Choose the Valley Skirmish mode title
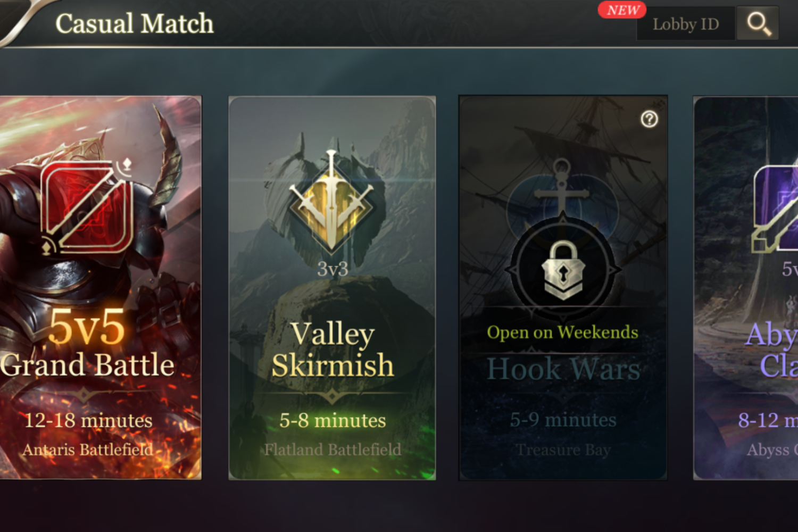The image size is (798, 532). (332, 349)
